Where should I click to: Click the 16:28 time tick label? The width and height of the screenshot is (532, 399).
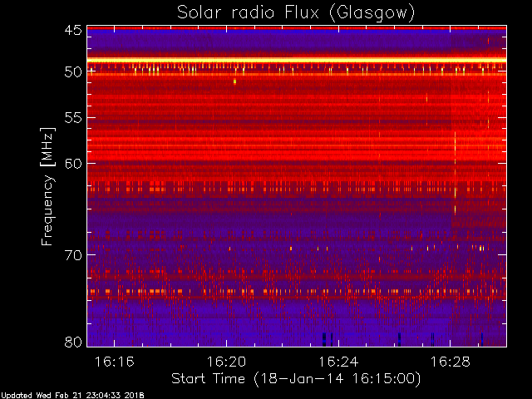point(451,362)
